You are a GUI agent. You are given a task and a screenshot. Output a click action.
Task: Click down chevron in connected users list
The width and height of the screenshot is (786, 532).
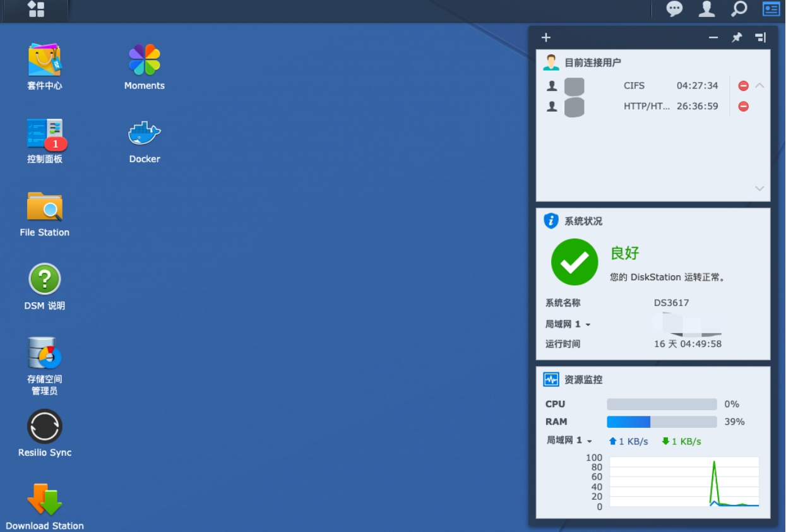pyautogui.click(x=759, y=188)
